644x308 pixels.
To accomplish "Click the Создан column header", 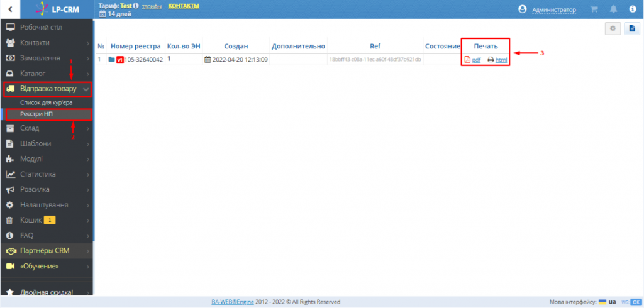I will [236, 47].
